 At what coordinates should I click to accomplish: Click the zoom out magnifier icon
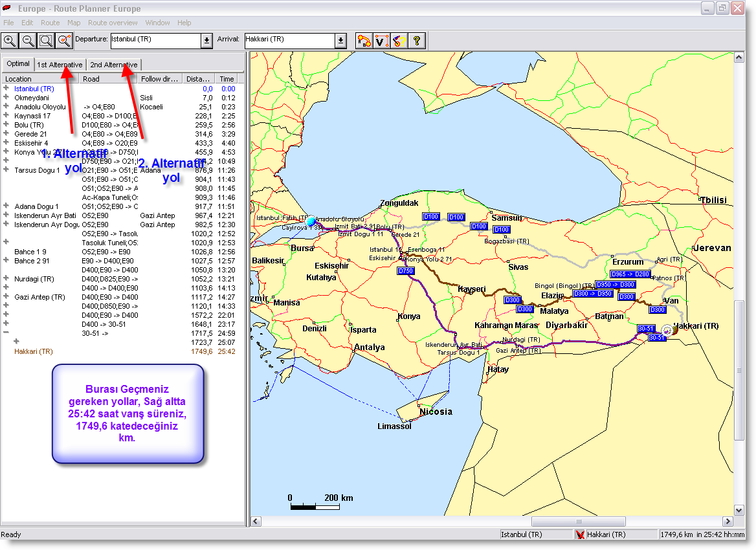click(x=28, y=41)
